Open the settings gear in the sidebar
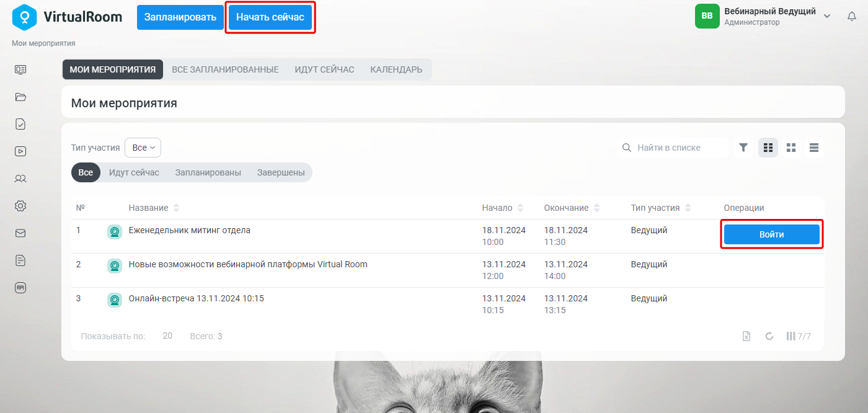 pos(20,206)
